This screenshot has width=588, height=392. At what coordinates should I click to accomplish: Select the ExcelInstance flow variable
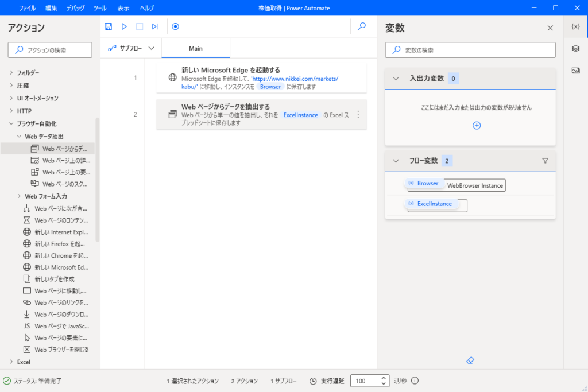pos(431,204)
